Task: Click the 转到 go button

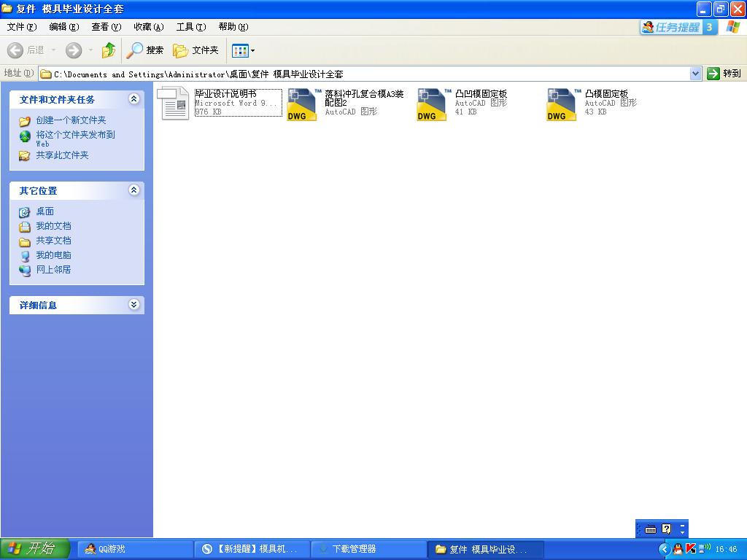Action: pos(724,74)
